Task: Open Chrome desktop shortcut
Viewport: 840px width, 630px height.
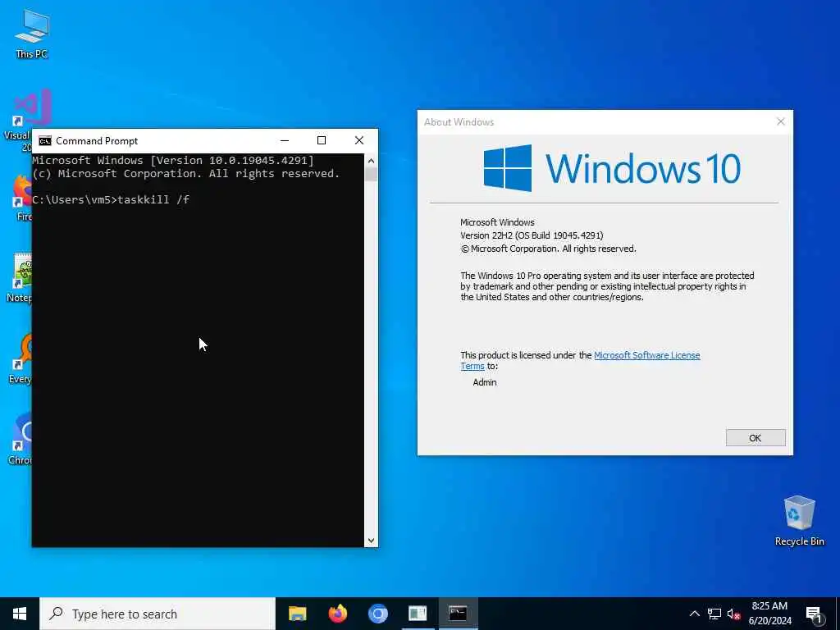Action: [21, 438]
